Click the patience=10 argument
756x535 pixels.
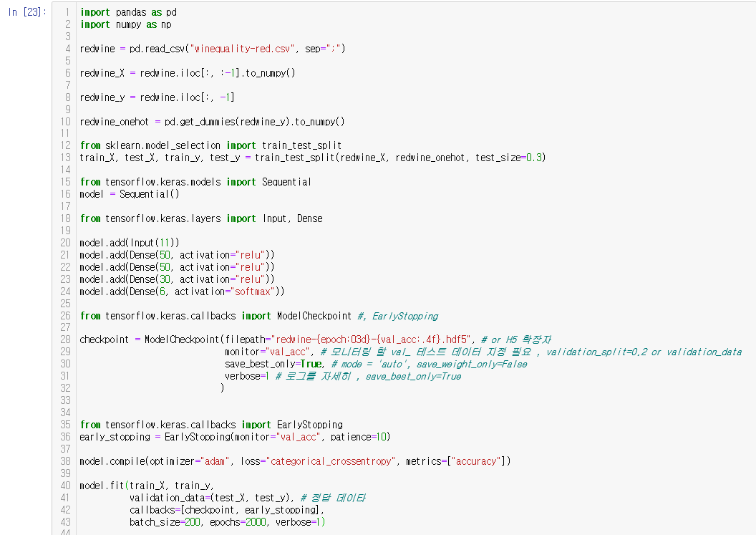click(x=359, y=437)
